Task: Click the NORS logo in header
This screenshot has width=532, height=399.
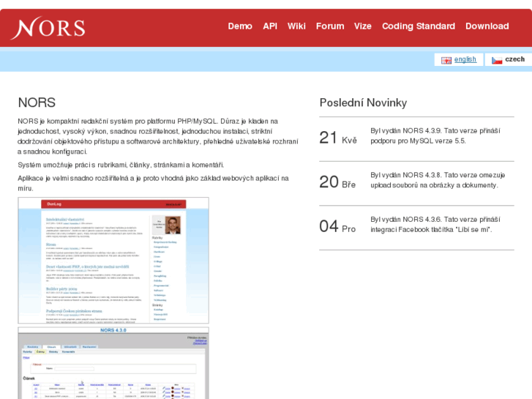Action: (48, 28)
